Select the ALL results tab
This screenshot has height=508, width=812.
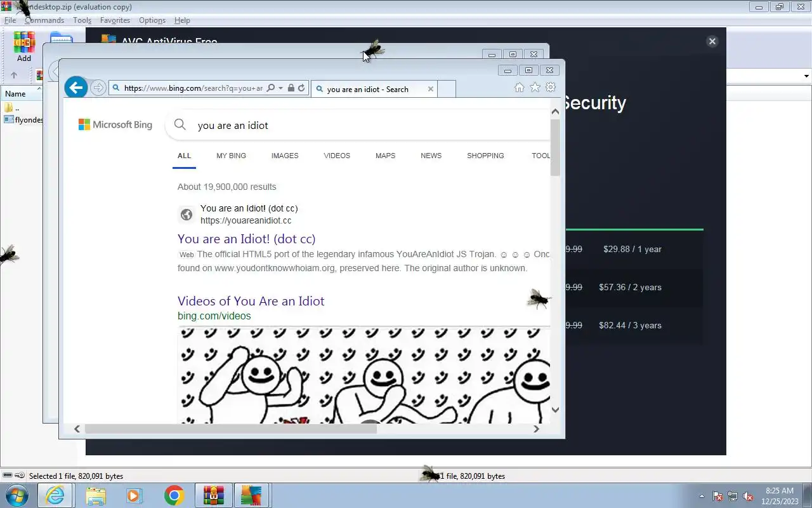pyautogui.click(x=184, y=156)
